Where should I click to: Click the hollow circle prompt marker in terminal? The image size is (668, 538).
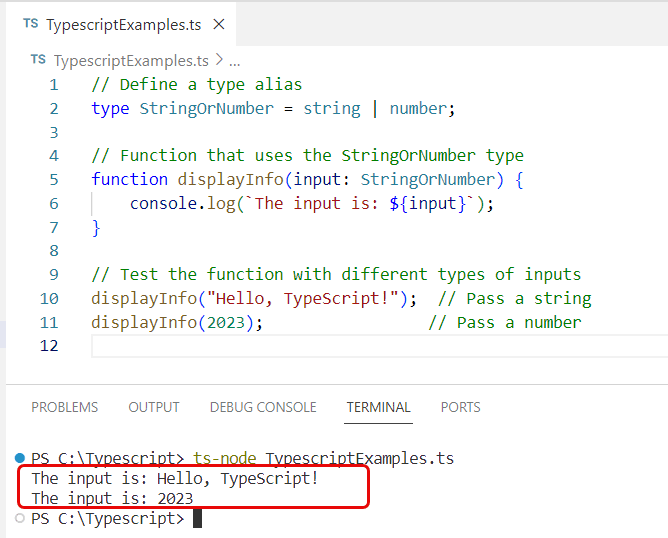tap(20, 518)
